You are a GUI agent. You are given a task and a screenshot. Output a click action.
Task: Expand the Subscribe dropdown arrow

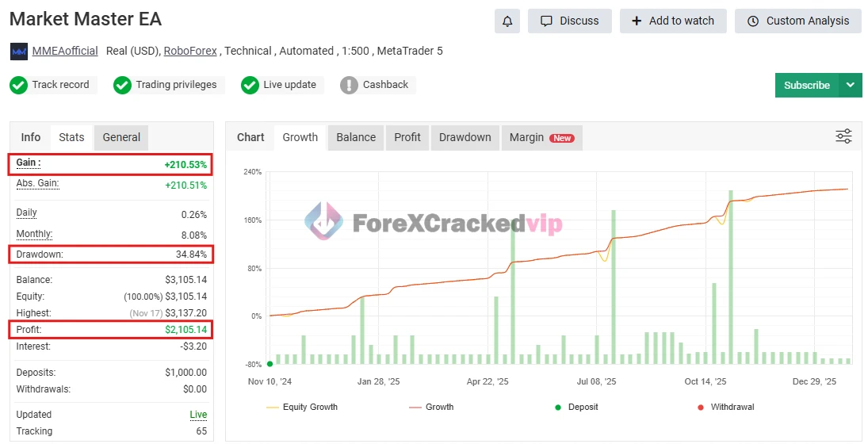(x=851, y=85)
